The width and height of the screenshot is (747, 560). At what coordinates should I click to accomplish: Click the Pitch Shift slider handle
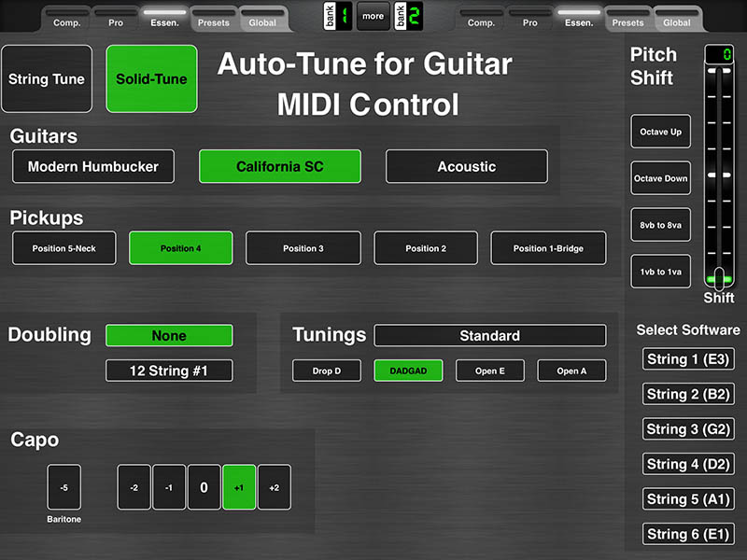(x=719, y=279)
